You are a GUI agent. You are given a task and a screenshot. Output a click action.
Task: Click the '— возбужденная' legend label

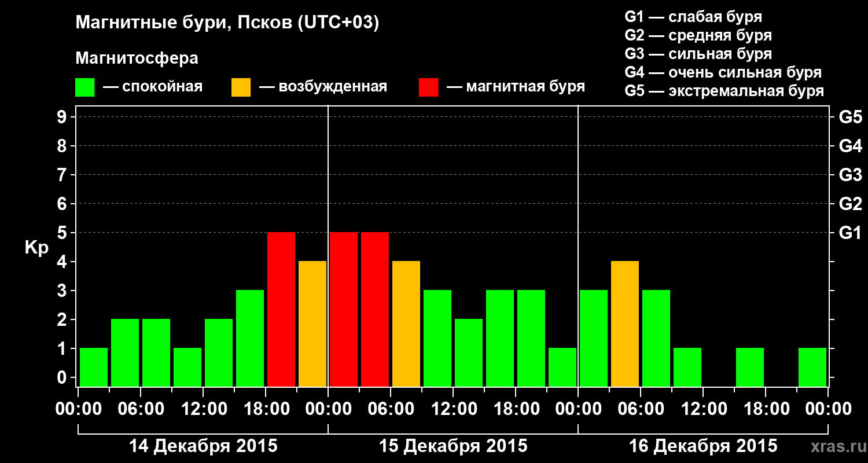point(323,87)
